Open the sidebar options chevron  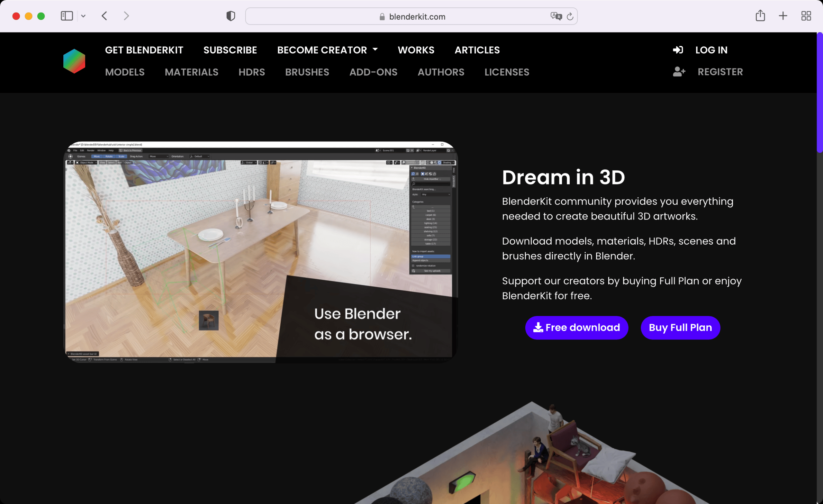coord(83,16)
